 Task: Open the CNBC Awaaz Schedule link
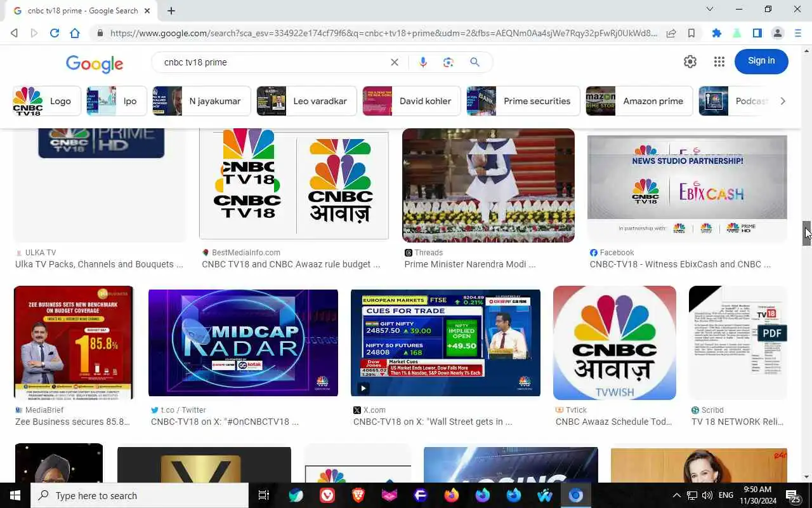click(x=614, y=422)
